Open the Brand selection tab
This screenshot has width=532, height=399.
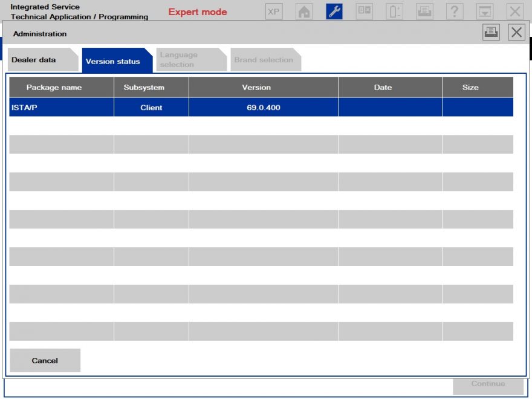(264, 59)
